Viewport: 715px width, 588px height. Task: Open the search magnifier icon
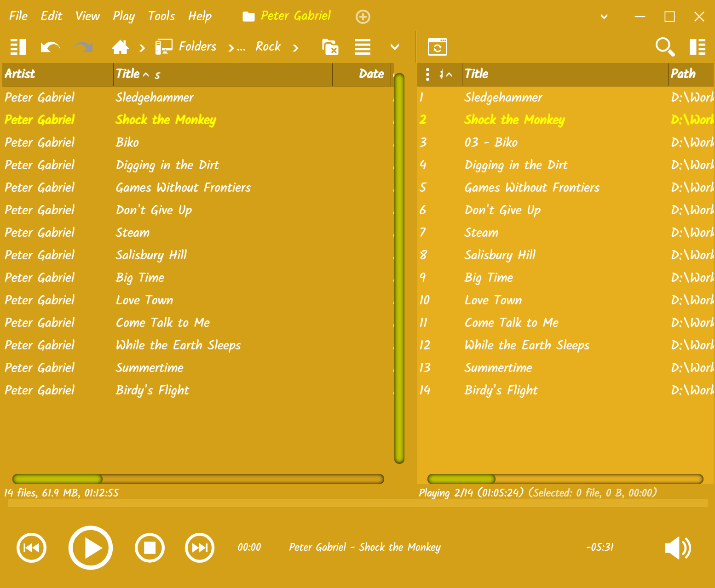(x=665, y=47)
